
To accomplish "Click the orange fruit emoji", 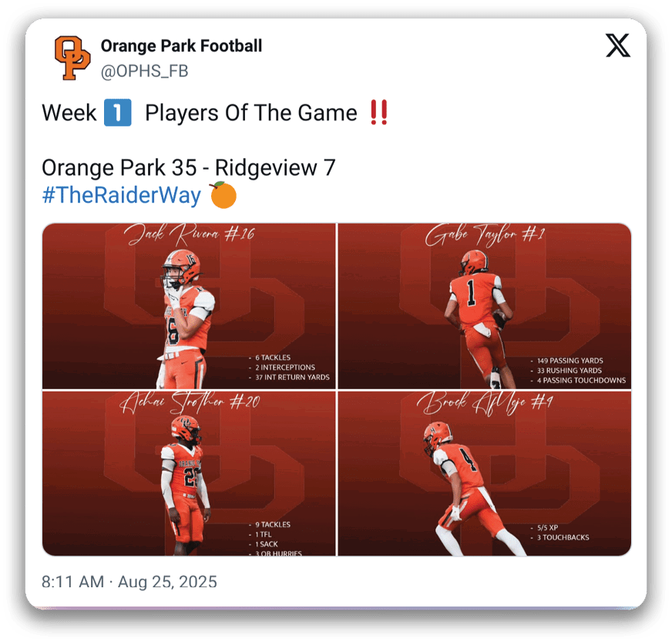I will coord(223,195).
